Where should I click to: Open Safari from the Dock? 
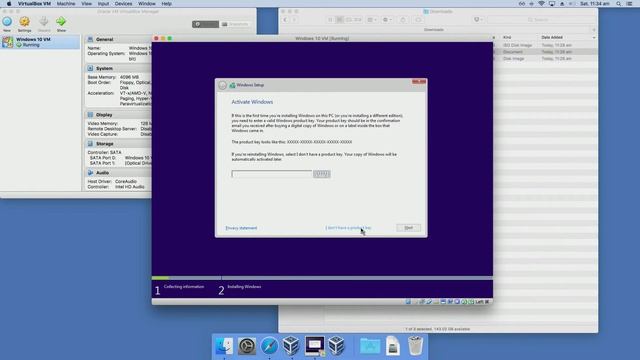[269, 346]
